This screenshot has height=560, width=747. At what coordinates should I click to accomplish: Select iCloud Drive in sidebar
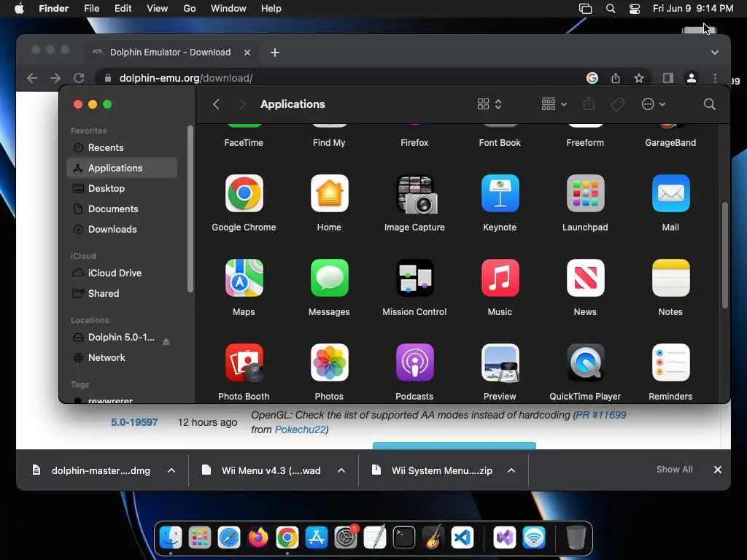point(122,273)
